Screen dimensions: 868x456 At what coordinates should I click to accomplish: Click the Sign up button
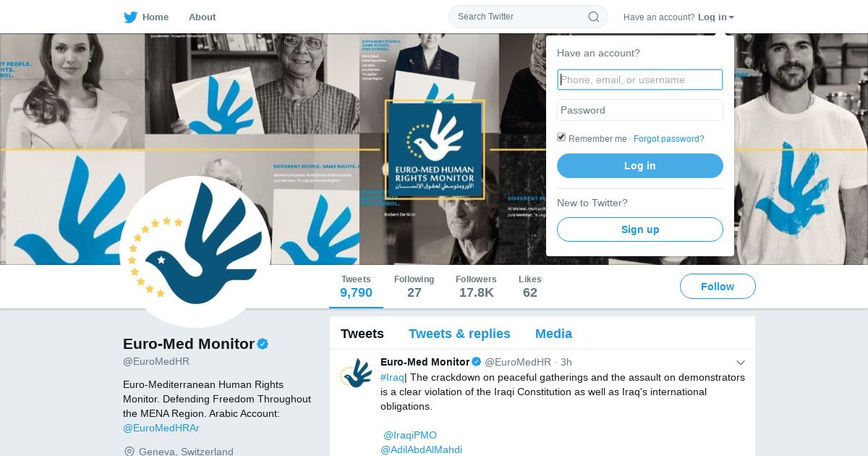(640, 229)
